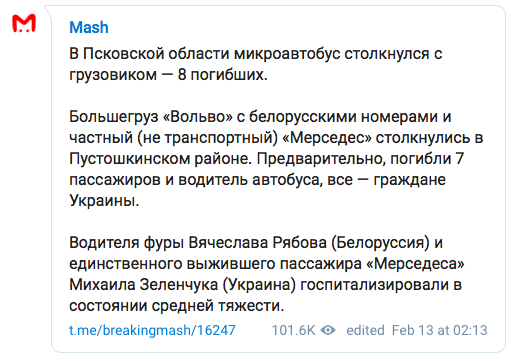511x361 pixels.
Task: Click the name "Вячеслава Рябова"
Action: [x=257, y=243]
